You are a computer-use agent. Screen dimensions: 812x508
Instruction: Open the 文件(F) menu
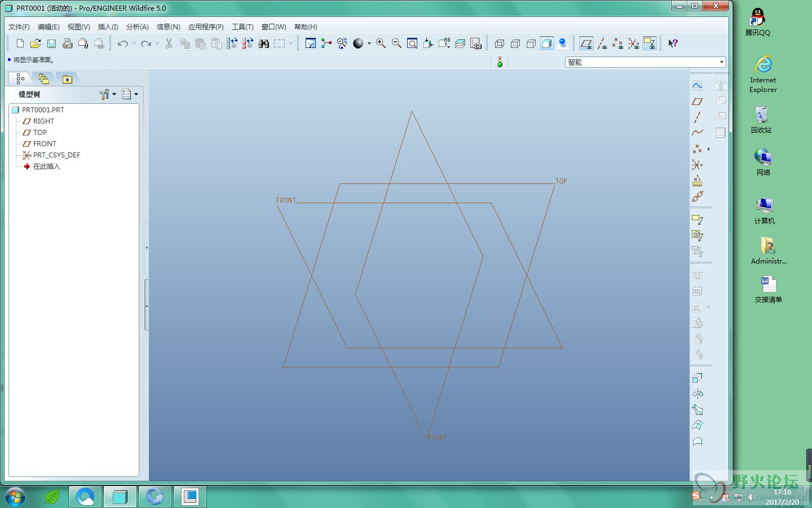19,27
